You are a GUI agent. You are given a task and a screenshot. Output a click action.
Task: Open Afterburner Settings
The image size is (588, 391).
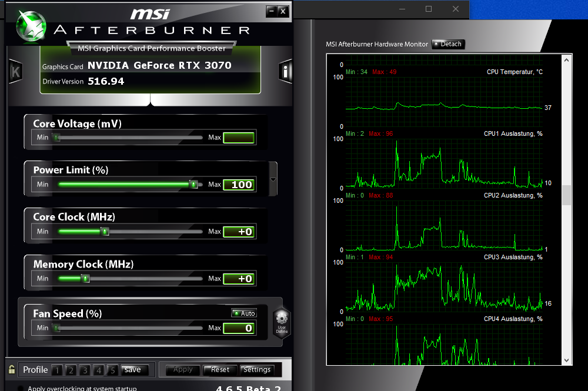[x=257, y=370]
